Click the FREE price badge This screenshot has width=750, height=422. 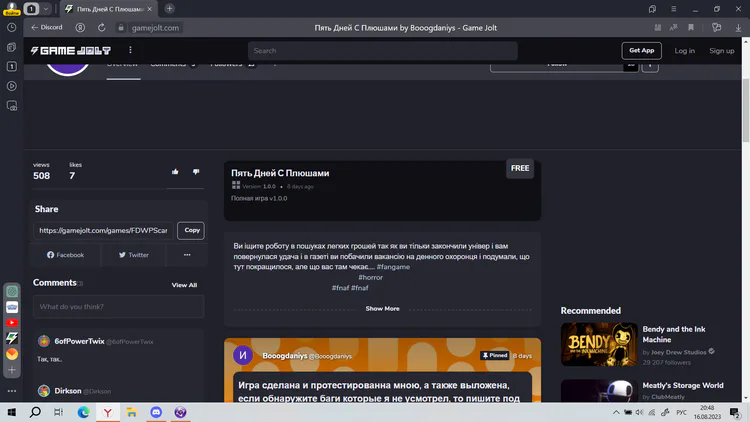pyautogui.click(x=520, y=168)
